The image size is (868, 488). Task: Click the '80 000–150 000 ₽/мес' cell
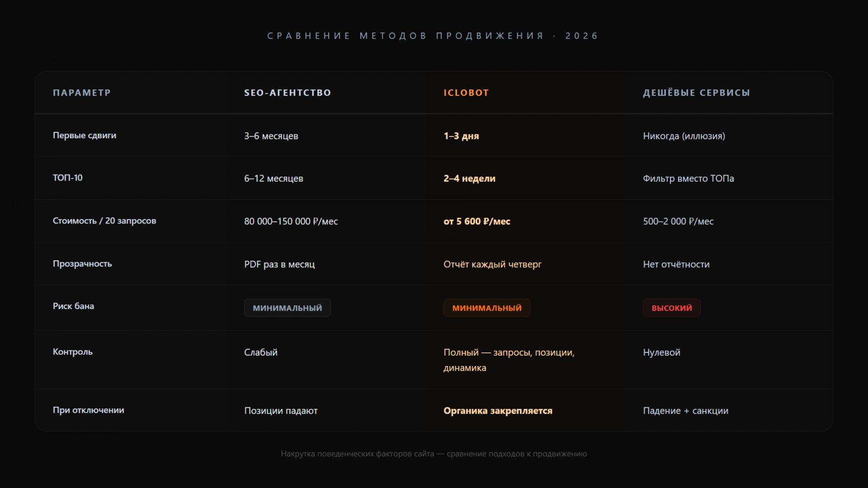point(291,221)
